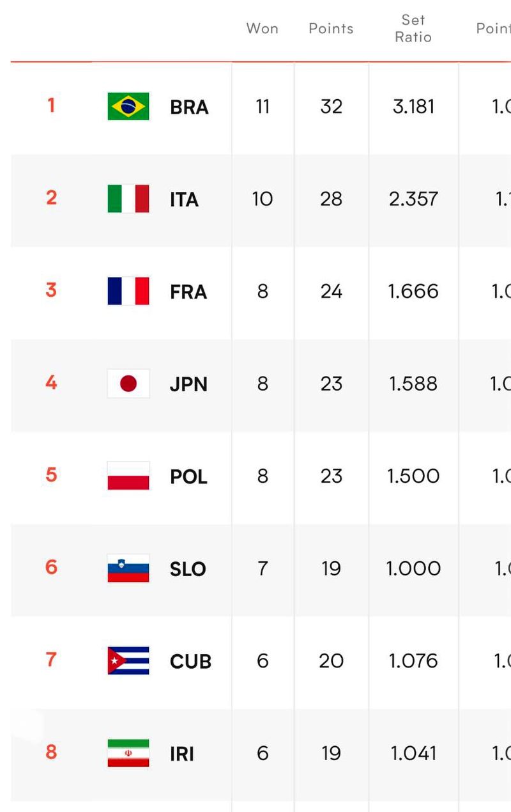Click Iran's points value 19
This screenshot has height=812, width=511.
(331, 753)
